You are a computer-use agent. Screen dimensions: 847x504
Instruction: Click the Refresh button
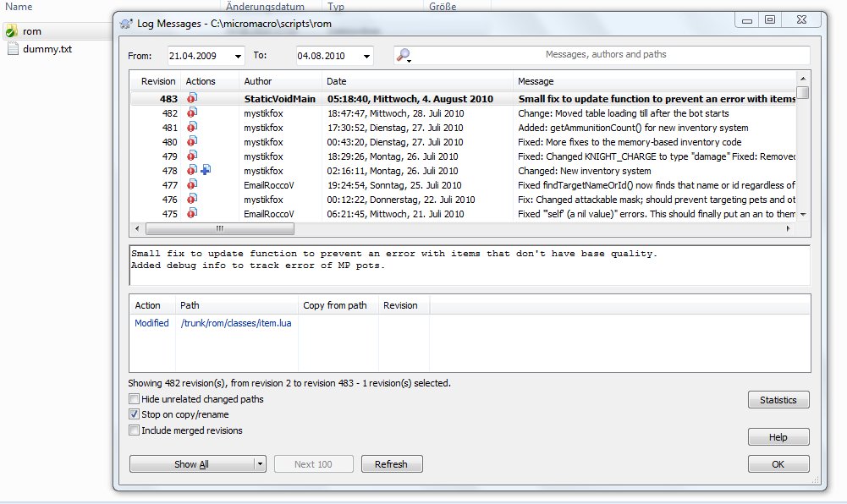[392, 464]
